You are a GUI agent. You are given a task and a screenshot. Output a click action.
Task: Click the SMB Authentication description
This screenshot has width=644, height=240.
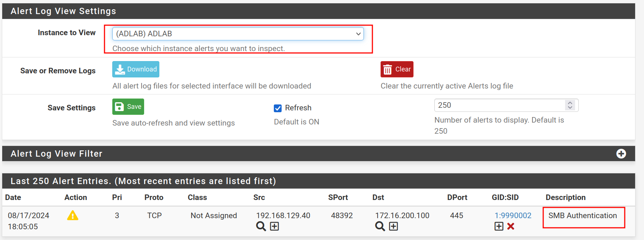tap(582, 216)
